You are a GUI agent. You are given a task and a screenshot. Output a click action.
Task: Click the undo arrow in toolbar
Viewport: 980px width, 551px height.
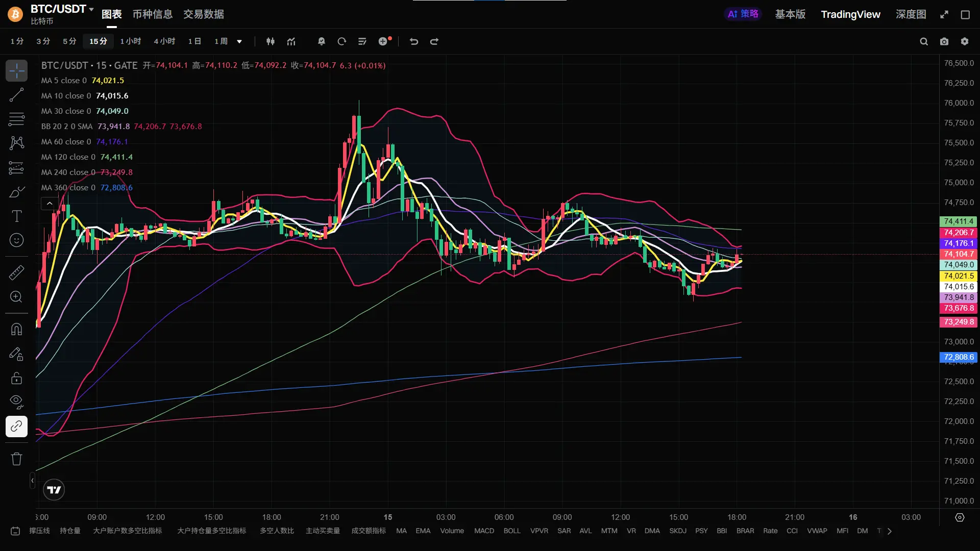coord(414,41)
